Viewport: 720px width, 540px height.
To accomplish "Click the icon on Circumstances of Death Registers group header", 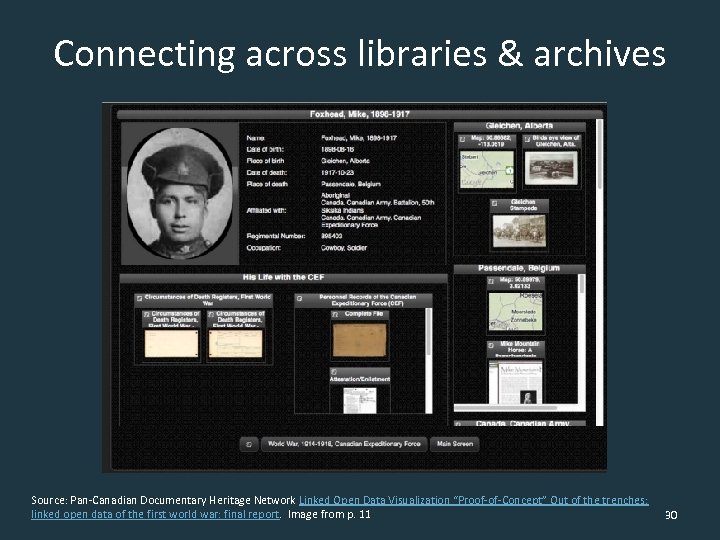I will coord(140,298).
